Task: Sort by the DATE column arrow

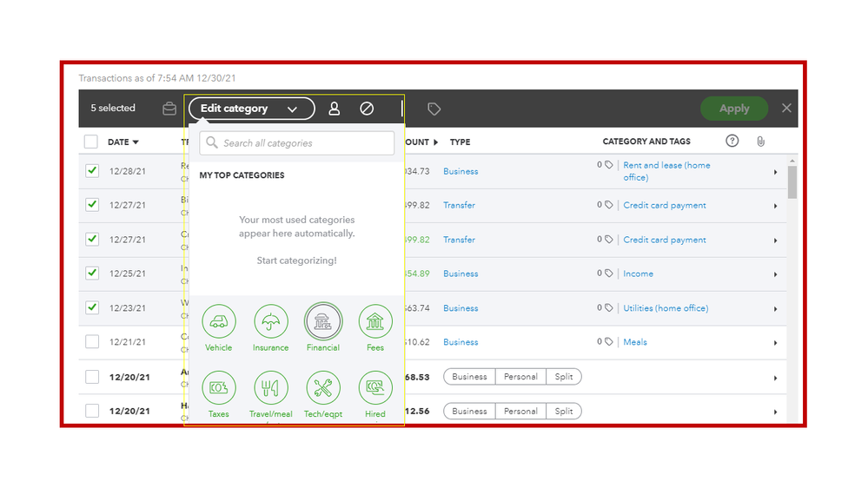Action: 136,142
